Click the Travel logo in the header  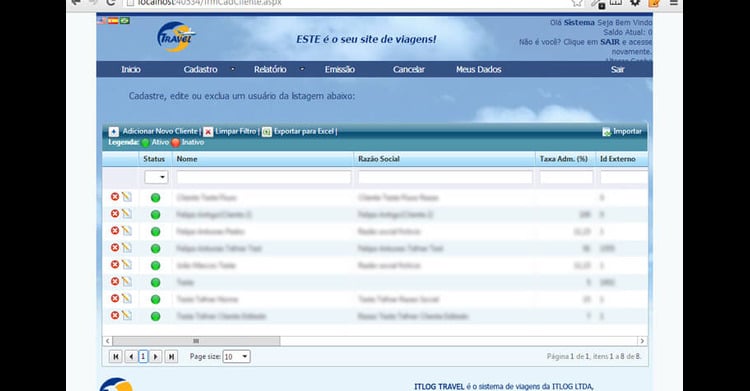[x=176, y=37]
